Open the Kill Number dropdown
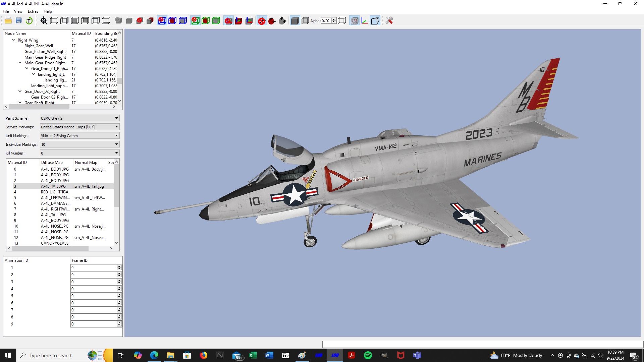The height and width of the screenshot is (362, 644). [79, 153]
